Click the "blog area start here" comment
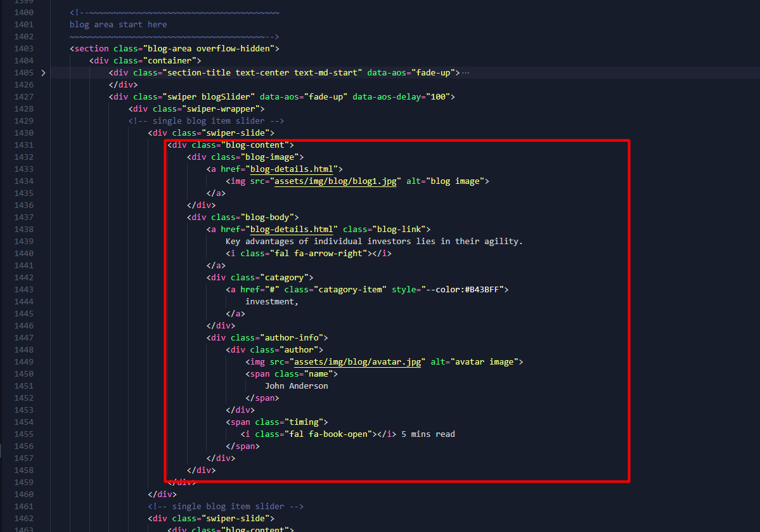Image resolution: width=760 pixels, height=532 pixels. click(119, 25)
